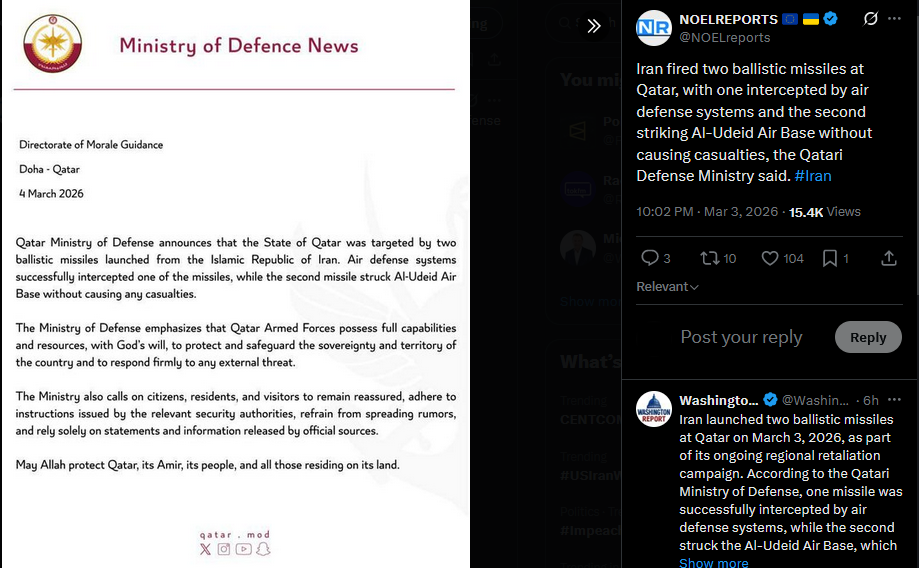
Task: Click the Ministry of Defence News heading
Action: [239, 46]
